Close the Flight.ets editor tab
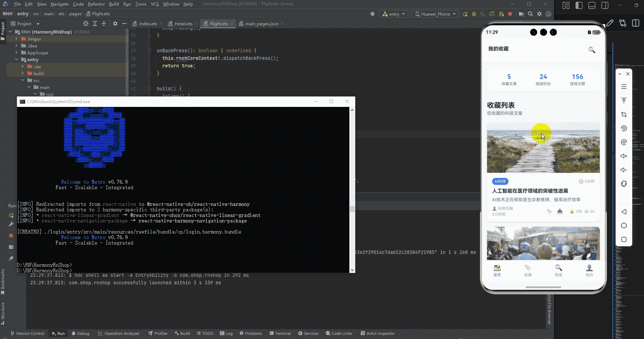The width and height of the screenshot is (644, 339). pyautogui.click(x=232, y=24)
